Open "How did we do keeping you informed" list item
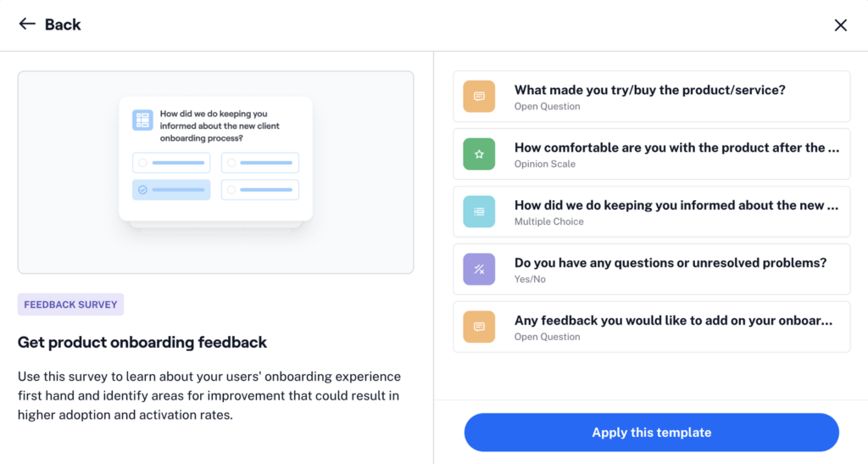 click(676, 205)
